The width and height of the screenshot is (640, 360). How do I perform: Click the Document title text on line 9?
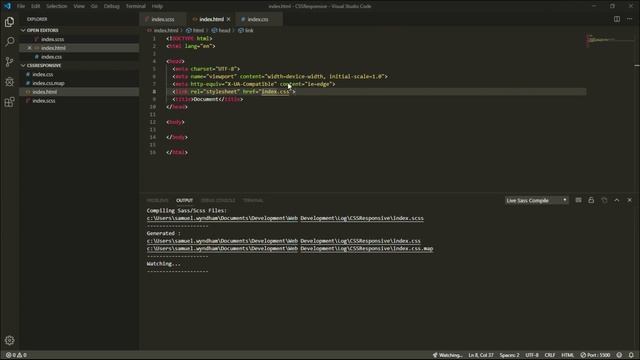coord(206,99)
